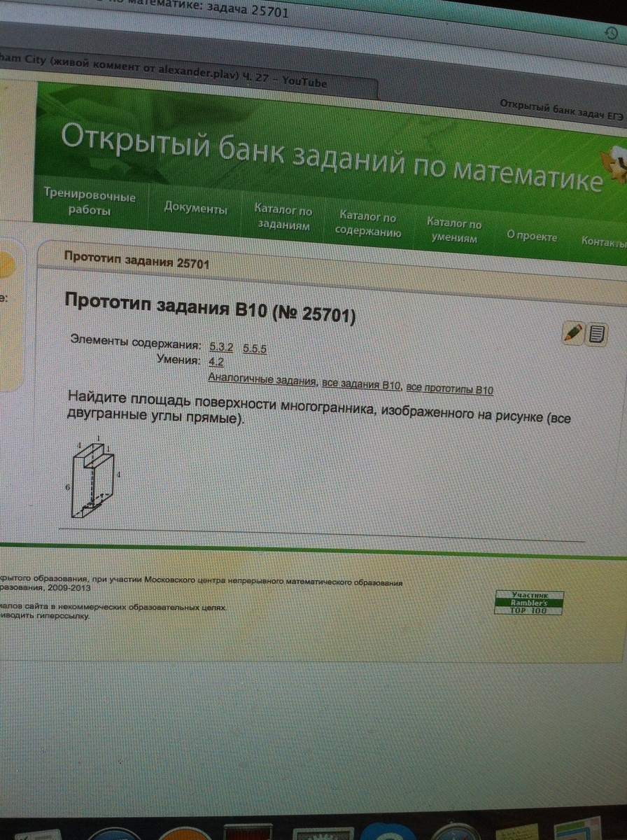Viewport: 627px width, 840px height.
Task: Open Каталог по содержанию menu item
Action: (x=368, y=225)
